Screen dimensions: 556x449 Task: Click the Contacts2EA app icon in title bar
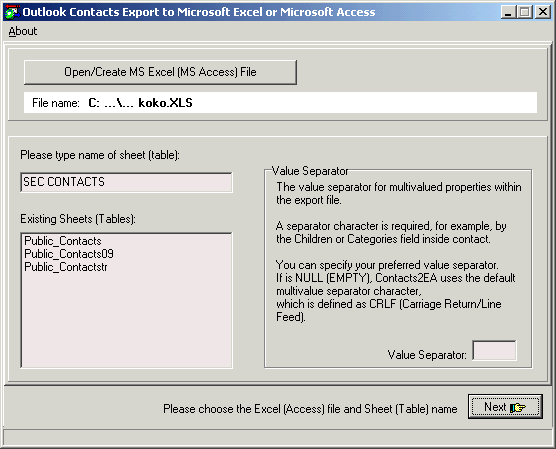point(11,12)
